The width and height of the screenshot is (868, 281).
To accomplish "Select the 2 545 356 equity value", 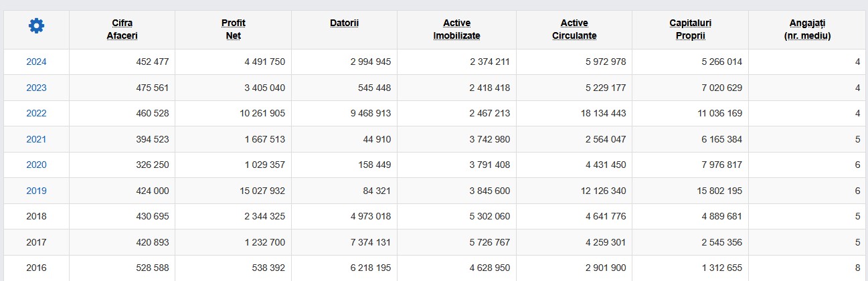I will click(x=721, y=242).
